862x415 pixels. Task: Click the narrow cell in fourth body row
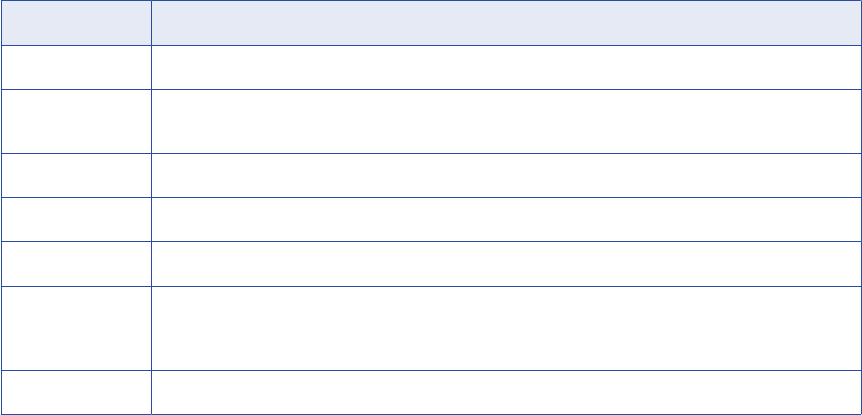(76, 219)
